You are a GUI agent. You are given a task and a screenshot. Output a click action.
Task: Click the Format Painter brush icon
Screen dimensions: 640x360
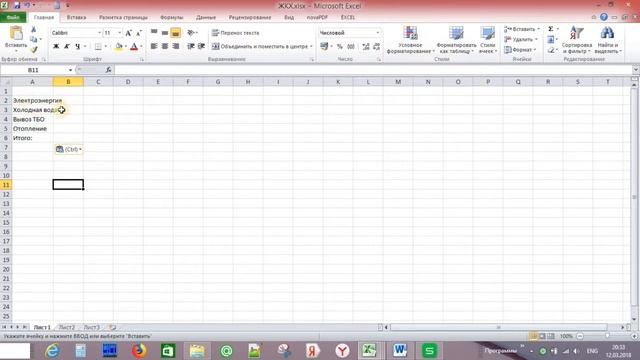pyautogui.click(x=34, y=49)
